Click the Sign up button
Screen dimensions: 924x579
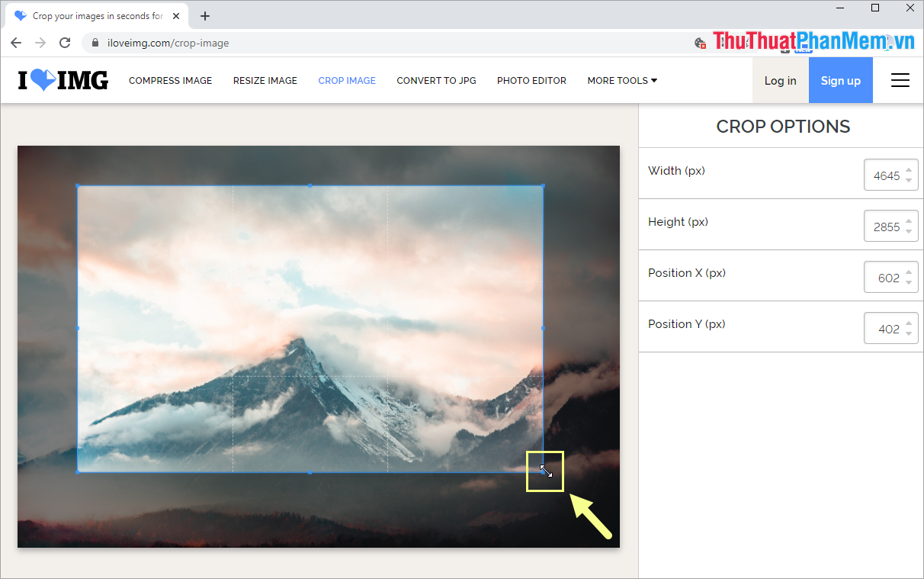[840, 80]
